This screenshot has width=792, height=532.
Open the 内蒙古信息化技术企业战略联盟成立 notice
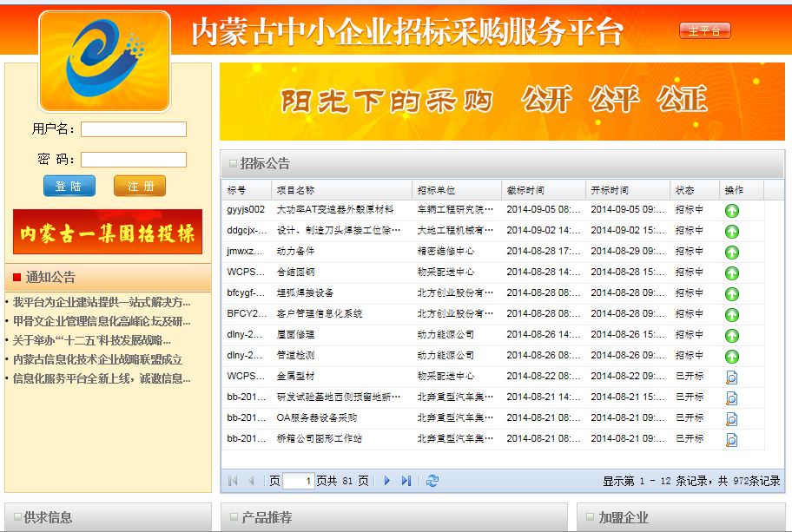[97, 359]
